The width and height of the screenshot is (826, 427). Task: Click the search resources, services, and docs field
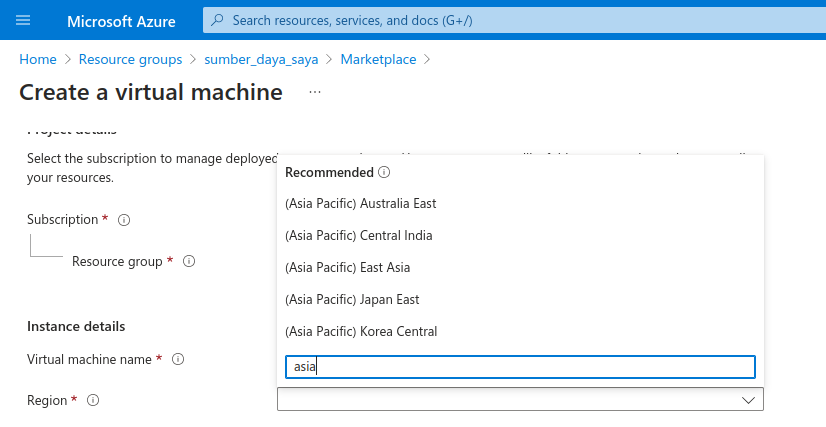click(514, 21)
